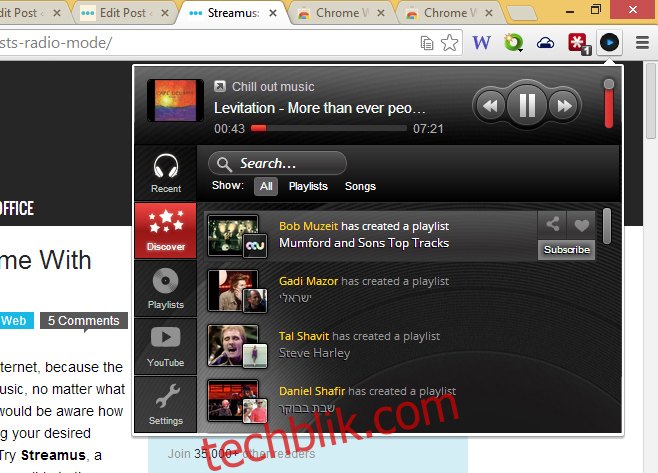Open Daniel Shafir's profile link
This screenshot has width=658, height=473.
pos(312,391)
